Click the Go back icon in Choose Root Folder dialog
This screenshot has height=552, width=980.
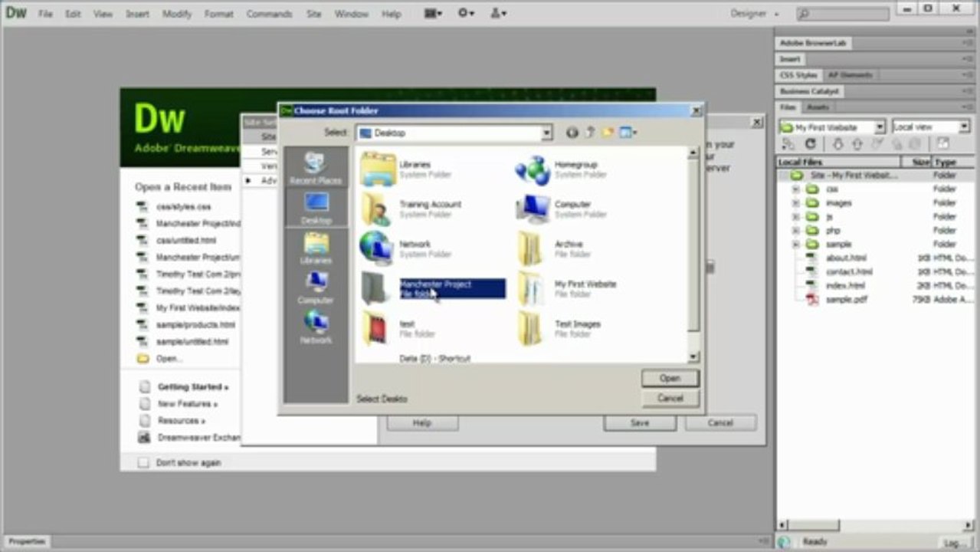click(x=572, y=133)
